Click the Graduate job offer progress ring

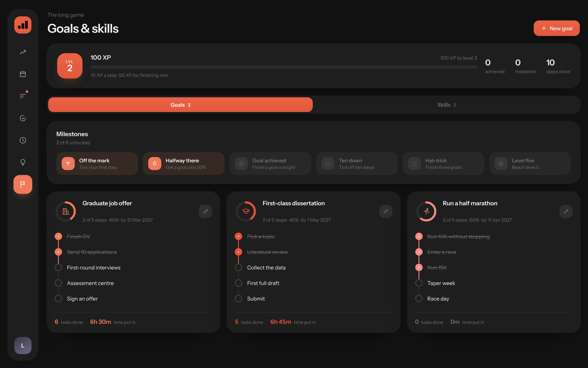[x=66, y=211]
